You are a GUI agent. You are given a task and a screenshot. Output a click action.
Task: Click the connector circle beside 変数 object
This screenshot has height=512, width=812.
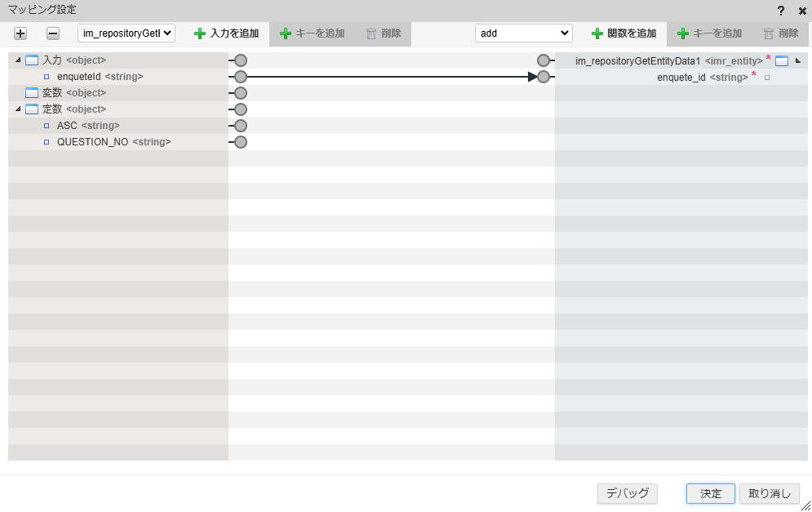point(239,92)
